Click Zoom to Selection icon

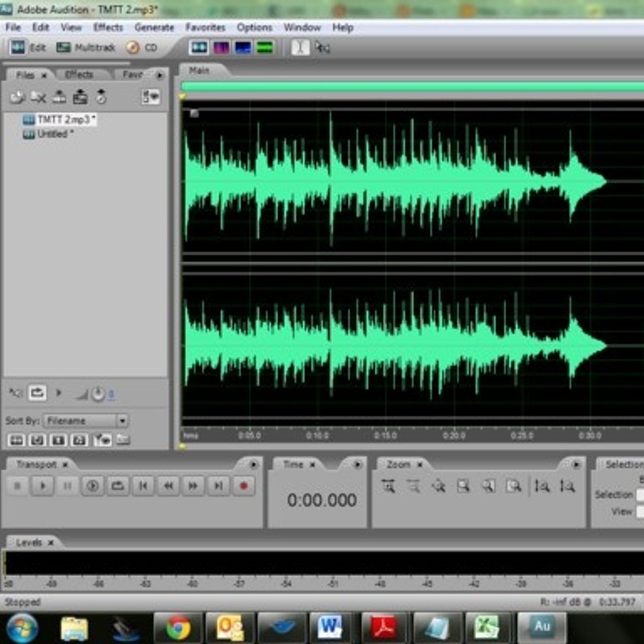463,486
